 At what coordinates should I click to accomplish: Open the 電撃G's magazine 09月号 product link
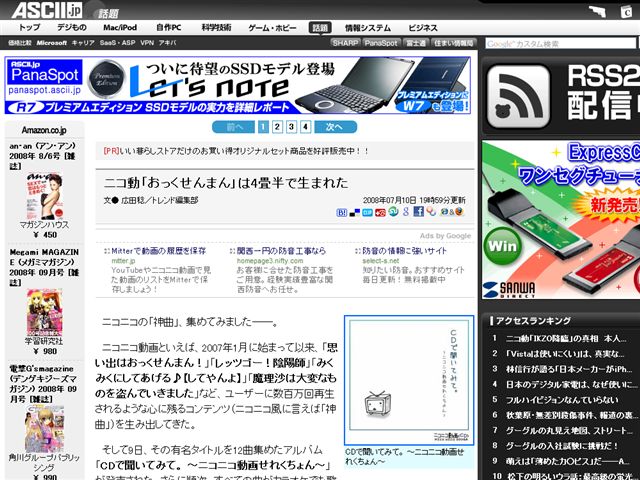[x=43, y=384]
